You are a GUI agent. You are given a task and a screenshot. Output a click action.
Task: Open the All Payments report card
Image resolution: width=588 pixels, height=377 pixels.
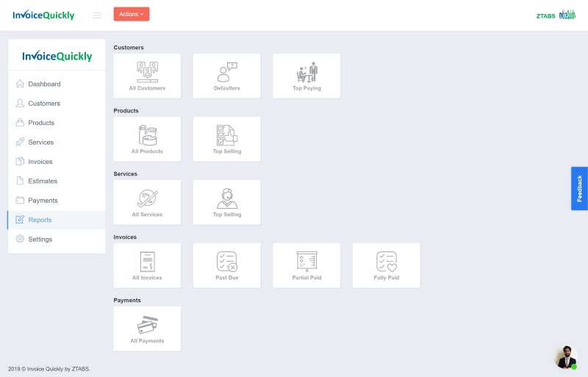(x=147, y=328)
